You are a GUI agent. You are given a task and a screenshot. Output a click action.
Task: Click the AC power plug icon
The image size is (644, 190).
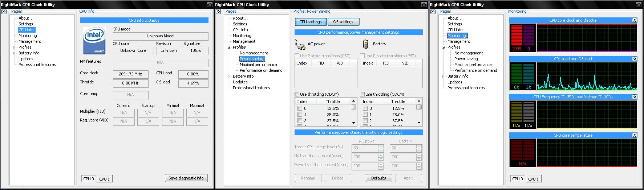tap(300, 45)
